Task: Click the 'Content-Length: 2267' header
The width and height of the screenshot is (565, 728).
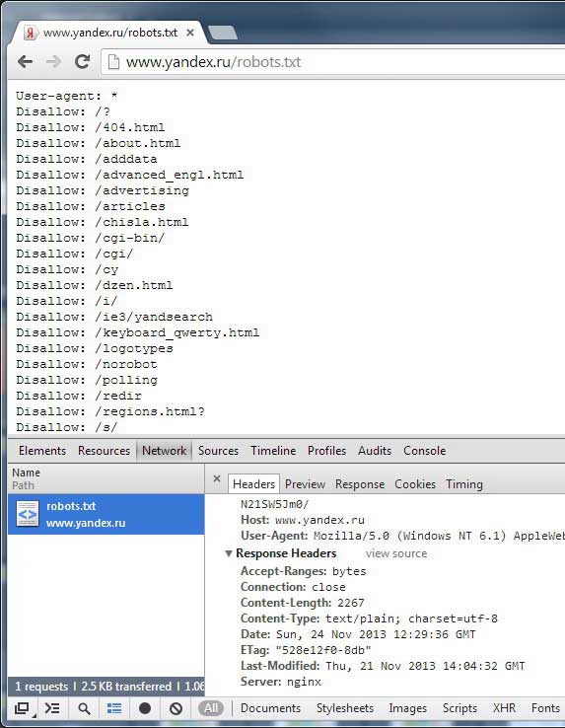Action: point(303,603)
